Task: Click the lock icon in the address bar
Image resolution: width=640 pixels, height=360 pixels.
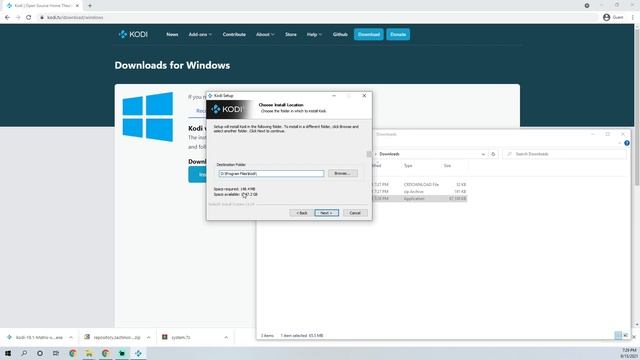Action: click(x=42, y=18)
